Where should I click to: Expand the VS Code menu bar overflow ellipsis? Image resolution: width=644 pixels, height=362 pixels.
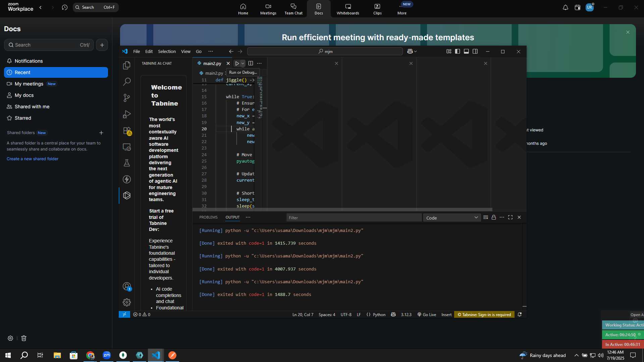click(211, 51)
